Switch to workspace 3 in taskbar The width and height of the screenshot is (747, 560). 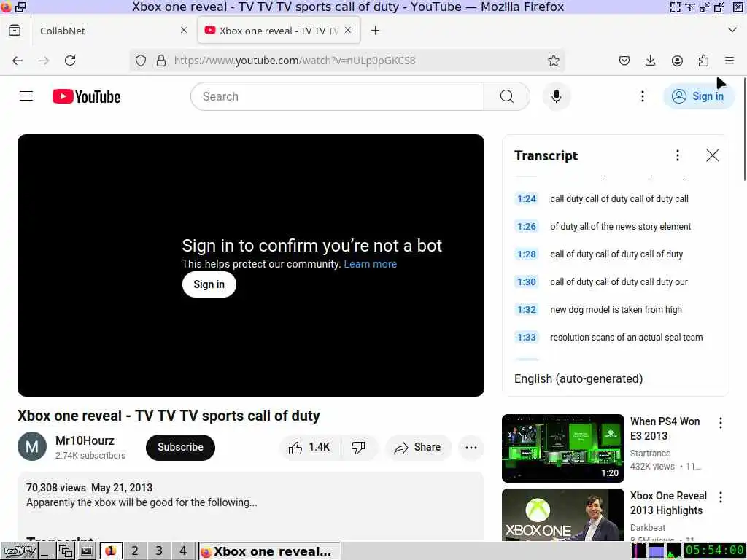point(158,551)
